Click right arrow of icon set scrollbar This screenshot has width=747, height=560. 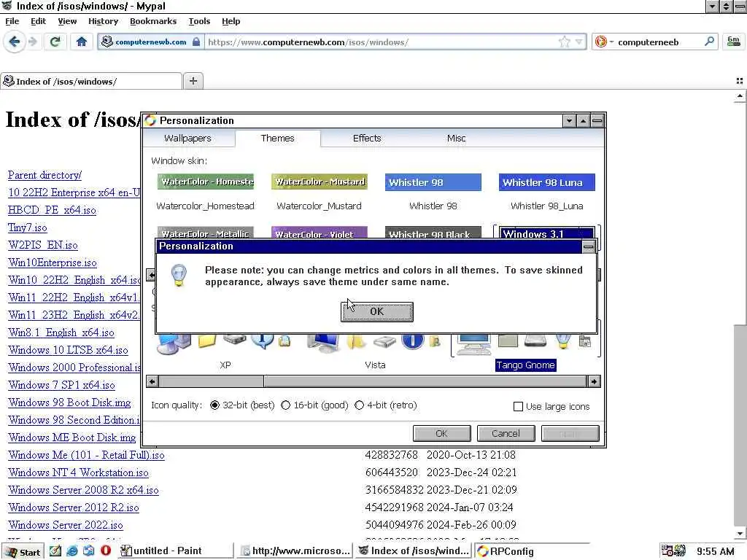click(x=594, y=381)
